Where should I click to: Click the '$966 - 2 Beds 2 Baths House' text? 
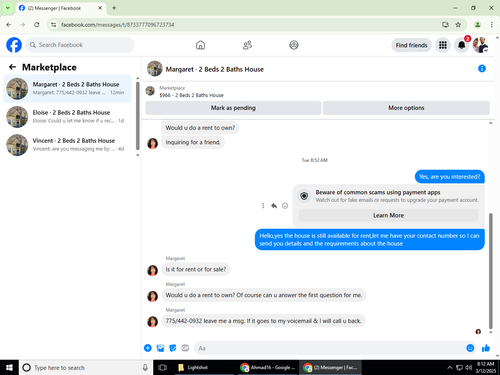click(191, 95)
